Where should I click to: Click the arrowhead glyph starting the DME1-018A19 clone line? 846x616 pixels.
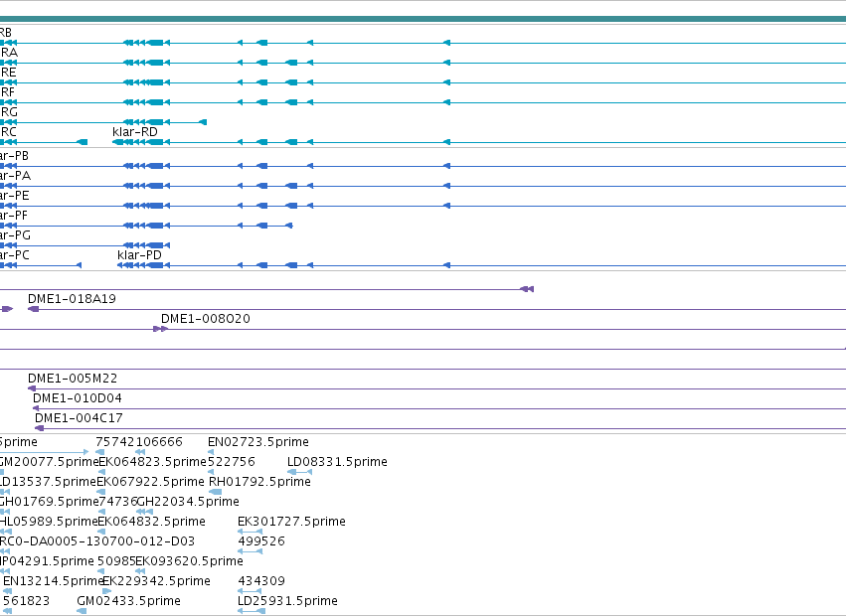34,309
